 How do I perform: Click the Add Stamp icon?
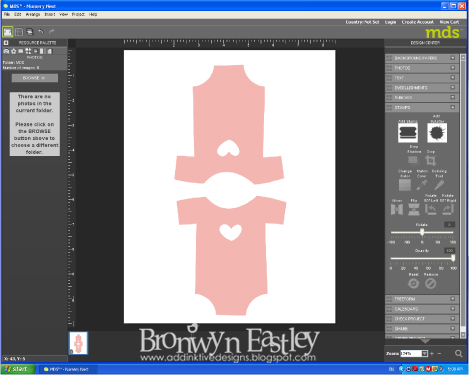click(x=407, y=132)
